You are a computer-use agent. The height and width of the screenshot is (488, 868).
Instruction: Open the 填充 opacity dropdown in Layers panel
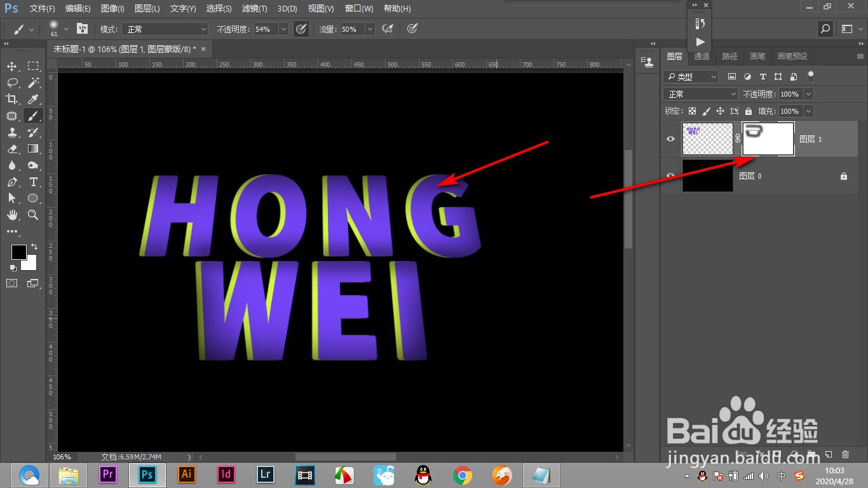point(808,111)
